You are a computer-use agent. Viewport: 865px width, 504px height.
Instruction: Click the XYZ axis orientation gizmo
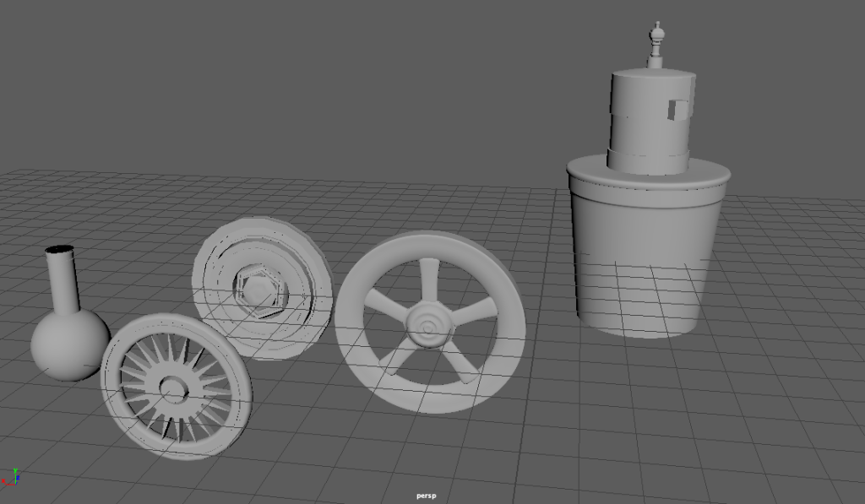click(11, 478)
